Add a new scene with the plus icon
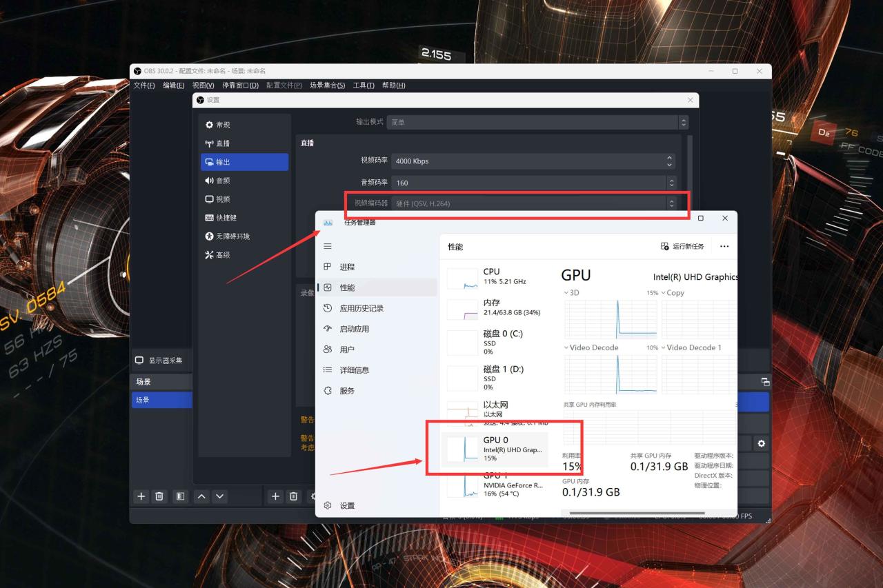This screenshot has height=588, width=883. 141,496
